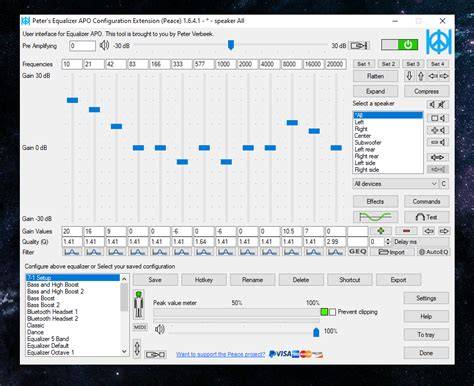Check the Prevent clipping checkbox

pos(332,312)
